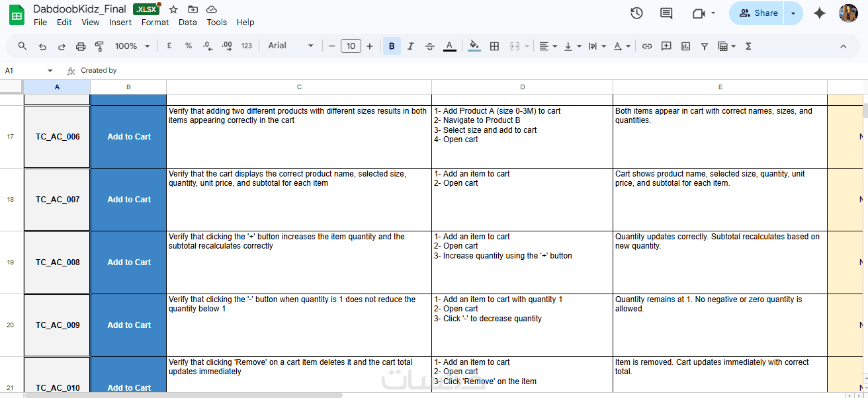
Task: Select column E header
Action: point(720,87)
